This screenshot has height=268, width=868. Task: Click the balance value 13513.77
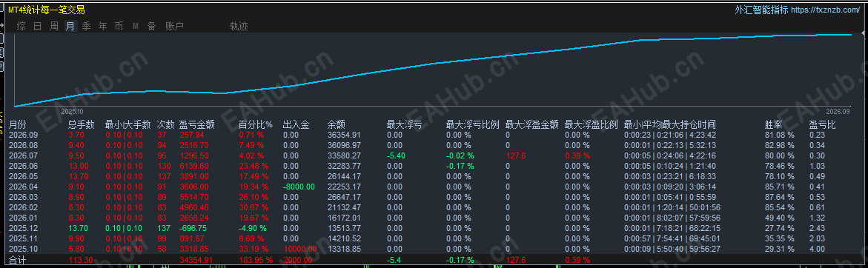point(344,228)
